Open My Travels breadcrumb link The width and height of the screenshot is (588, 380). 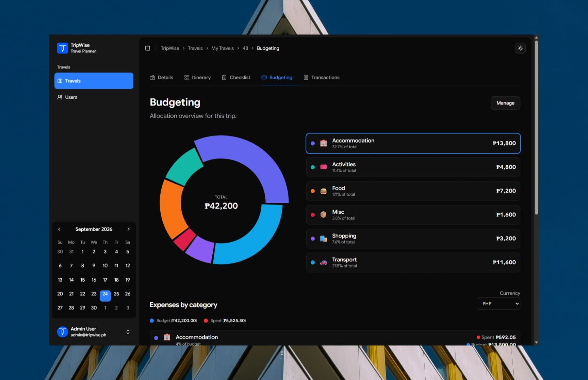[x=223, y=48]
